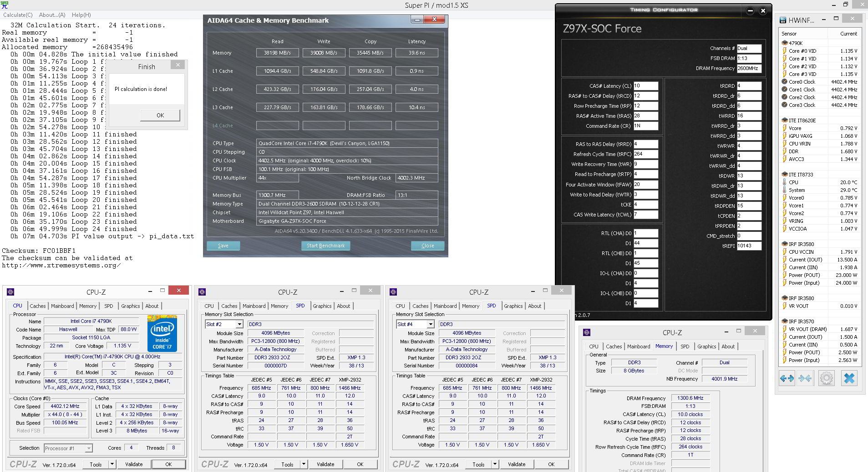Image resolution: width=868 pixels, height=472 pixels.
Task: Click the CPU-Z title icon of the Slot #4 window
Action: pyautogui.click(x=394, y=292)
